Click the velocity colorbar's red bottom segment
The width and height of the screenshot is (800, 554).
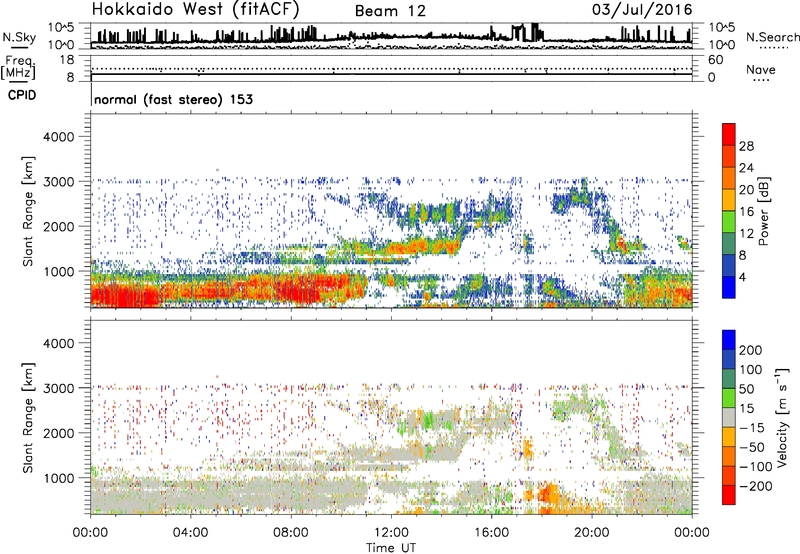click(x=729, y=495)
